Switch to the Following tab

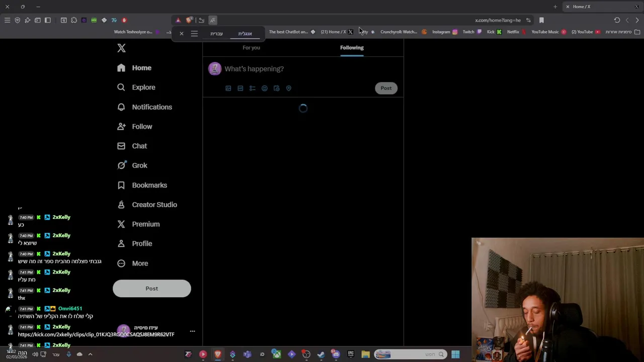click(x=352, y=48)
